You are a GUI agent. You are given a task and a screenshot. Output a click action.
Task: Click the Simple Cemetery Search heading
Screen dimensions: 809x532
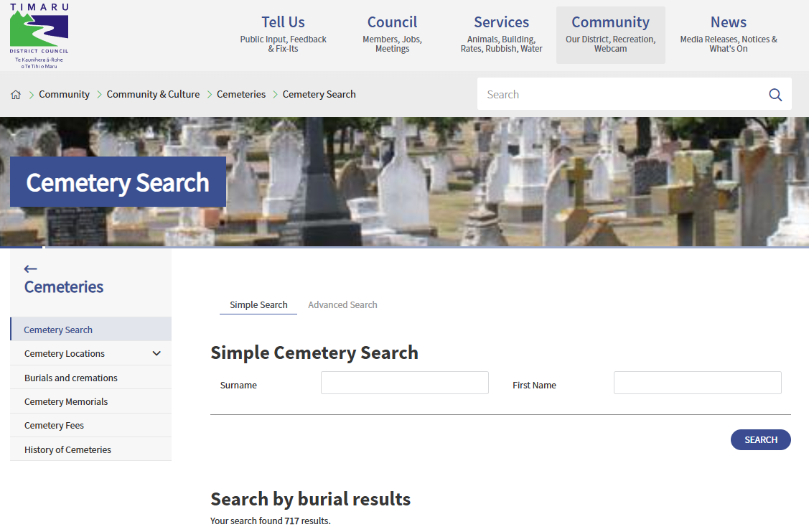click(314, 353)
